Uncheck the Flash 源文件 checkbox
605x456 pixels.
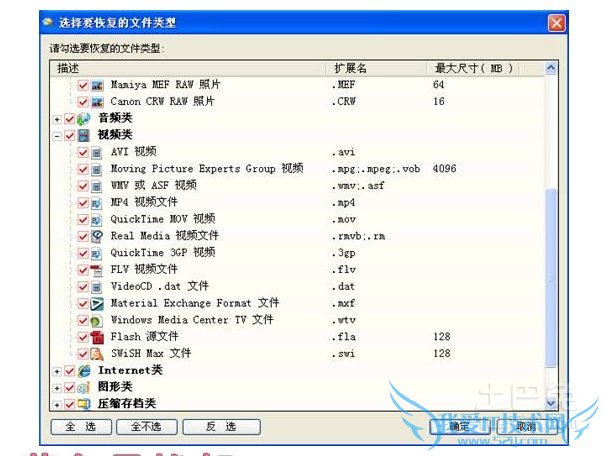point(83,338)
